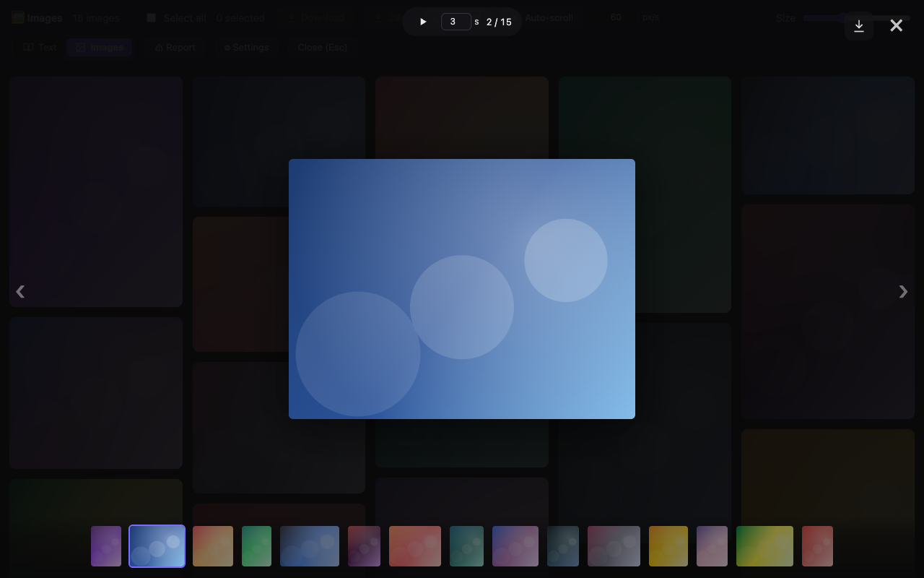The width and height of the screenshot is (924, 578).
Task: Choose the fifth slate-blue thumbnail
Action: coord(310,546)
